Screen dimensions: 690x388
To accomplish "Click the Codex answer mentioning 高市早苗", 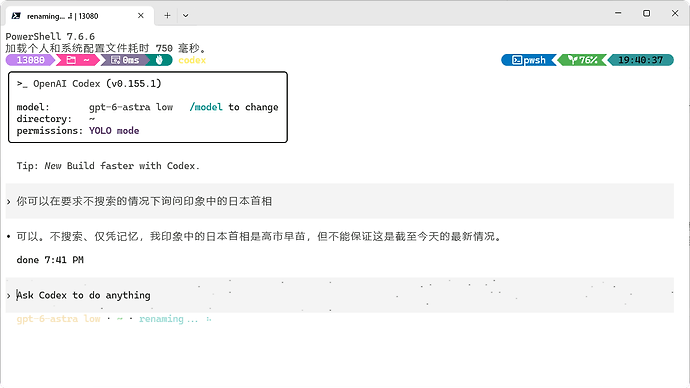I will click(x=259, y=237).
